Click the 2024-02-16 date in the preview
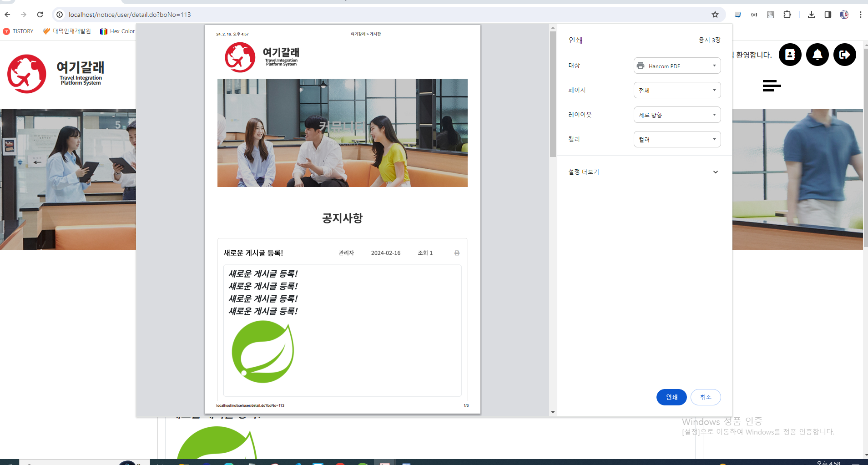Image resolution: width=868 pixels, height=465 pixels. 386,253
